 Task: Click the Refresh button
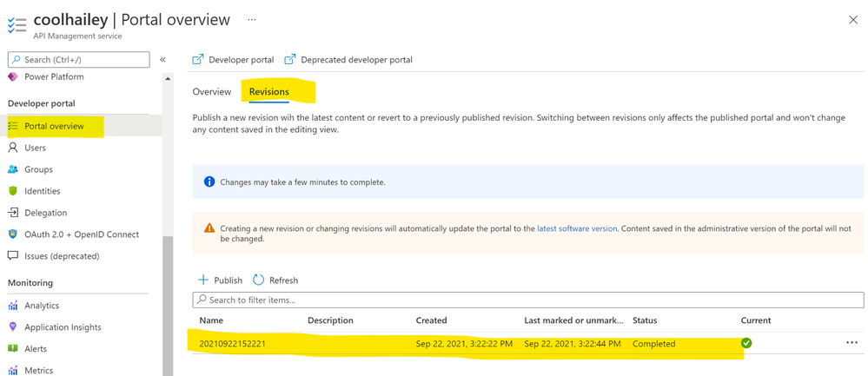[275, 280]
